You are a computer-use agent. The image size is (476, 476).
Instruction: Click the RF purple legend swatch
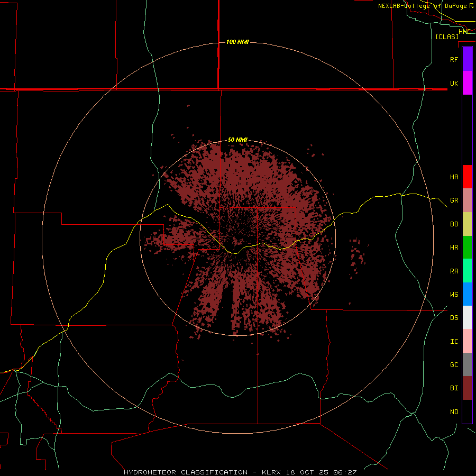[x=467, y=59]
